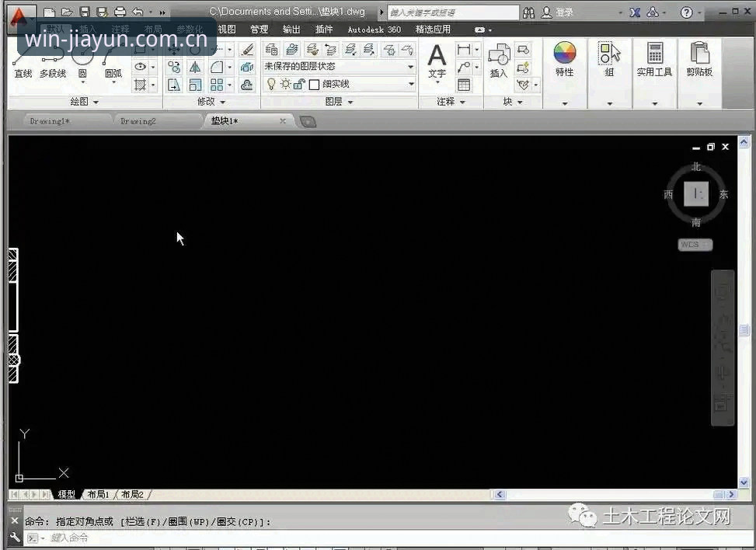This screenshot has height=550, width=756.
Task: Switch to the Drawing2 document tab
Action: pos(138,121)
